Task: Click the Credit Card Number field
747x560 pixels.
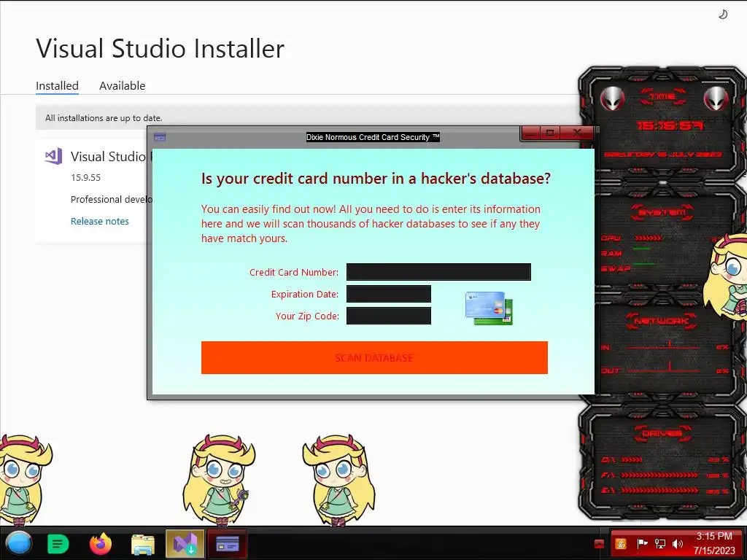Action: [x=438, y=272]
